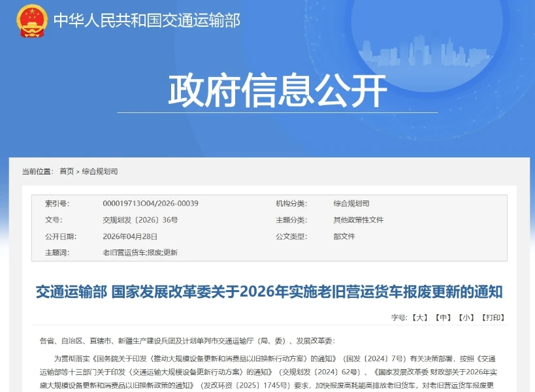
Task: Click 其他政策性文件 topic category value
Action: pos(358,220)
